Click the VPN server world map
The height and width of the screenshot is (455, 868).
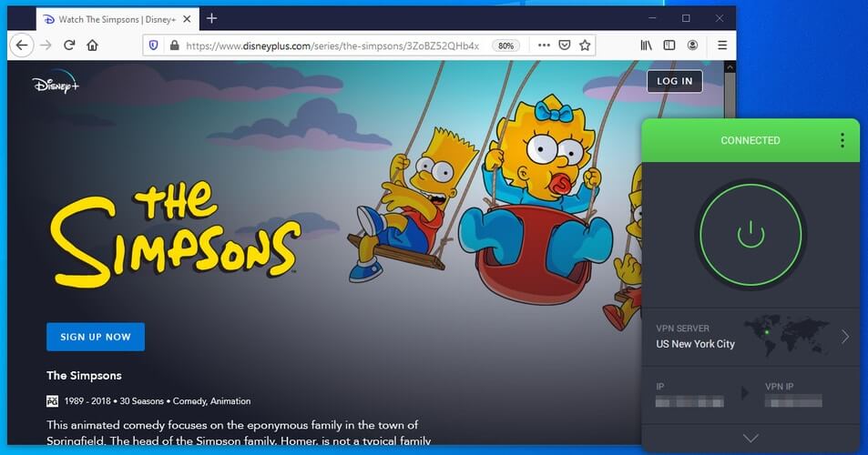[787, 335]
